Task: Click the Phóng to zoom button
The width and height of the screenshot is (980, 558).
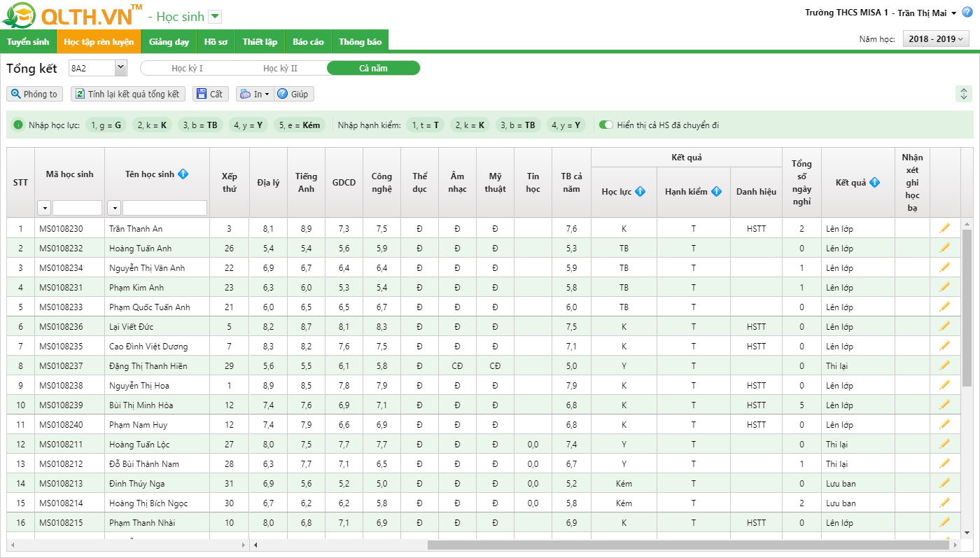Action: (34, 94)
